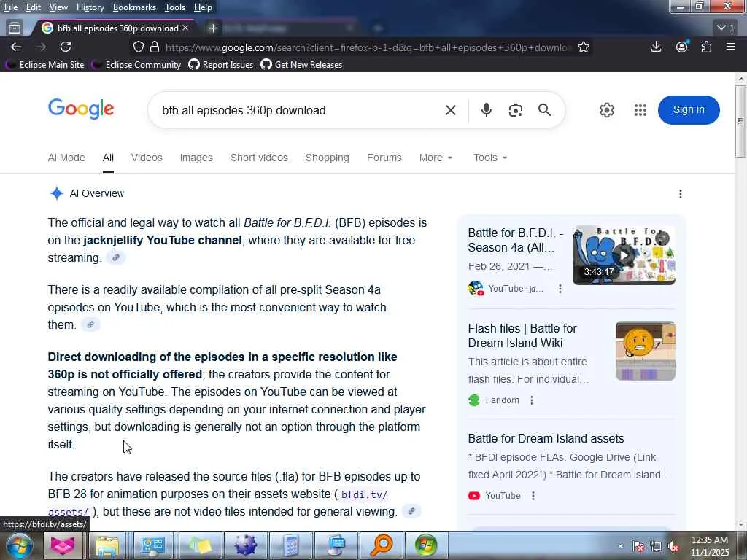Open the magnifier search taskbar app
The height and width of the screenshot is (560, 747).
pos(381,545)
